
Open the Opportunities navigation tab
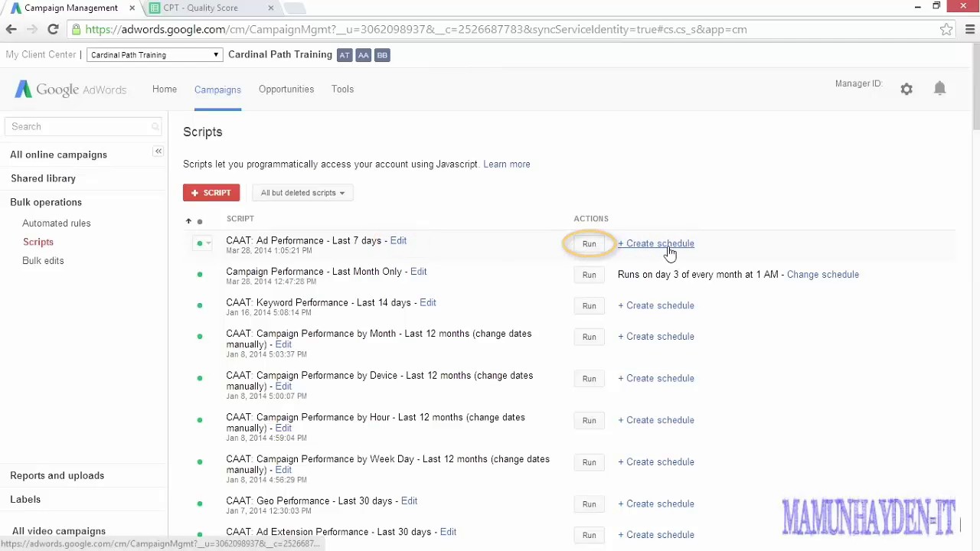tap(286, 89)
